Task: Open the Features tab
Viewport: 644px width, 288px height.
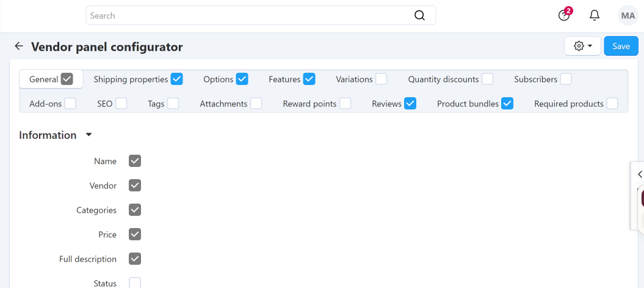Action: (284, 79)
